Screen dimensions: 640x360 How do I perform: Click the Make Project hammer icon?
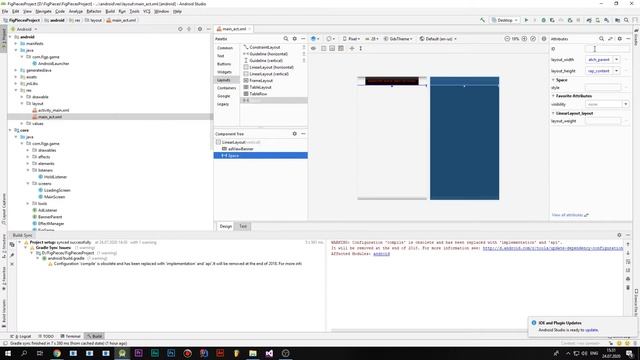[x=482, y=20]
